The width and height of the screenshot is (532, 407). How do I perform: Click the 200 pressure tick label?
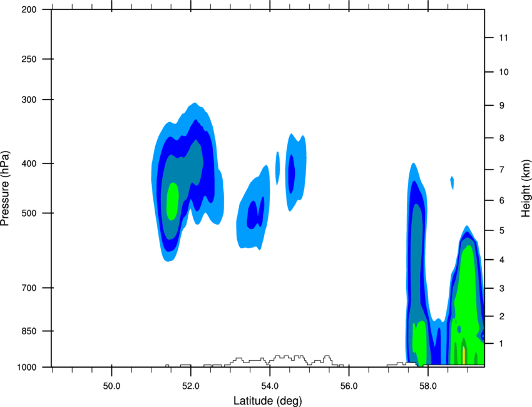click(x=29, y=9)
